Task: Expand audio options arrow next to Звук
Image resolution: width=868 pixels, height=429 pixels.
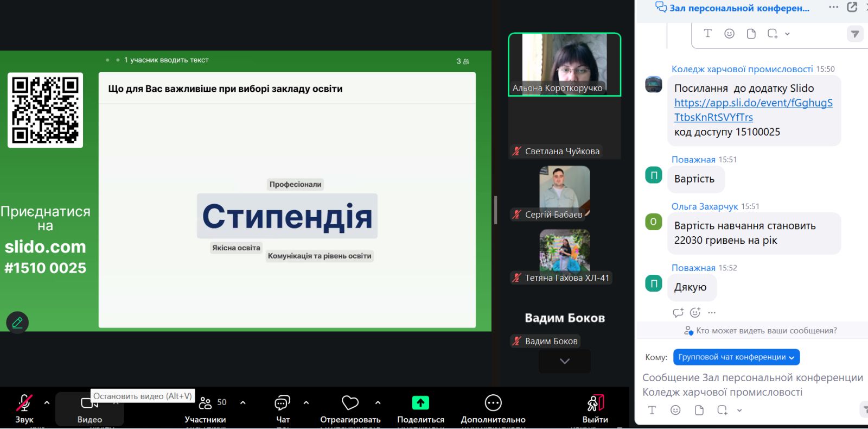Action: point(47,403)
